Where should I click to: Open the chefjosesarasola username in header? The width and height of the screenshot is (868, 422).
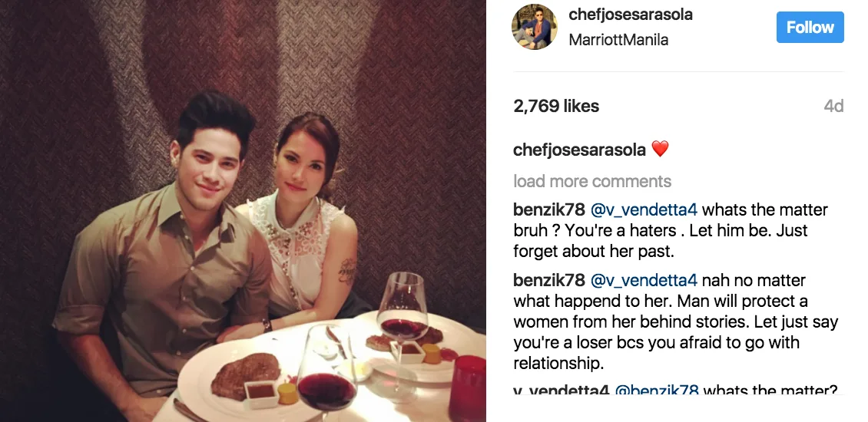pyautogui.click(x=631, y=15)
